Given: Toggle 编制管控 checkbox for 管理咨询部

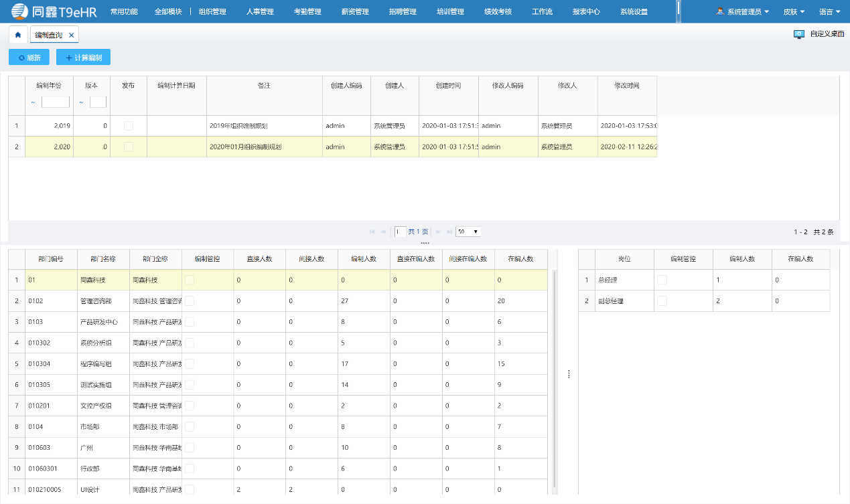Looking at the screenshot, I should [x=190, y=301].
